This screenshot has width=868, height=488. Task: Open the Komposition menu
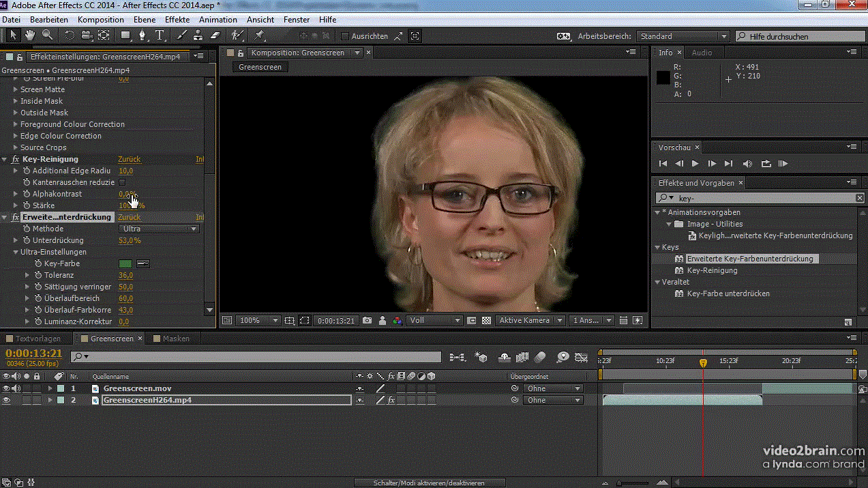point(101,20)
